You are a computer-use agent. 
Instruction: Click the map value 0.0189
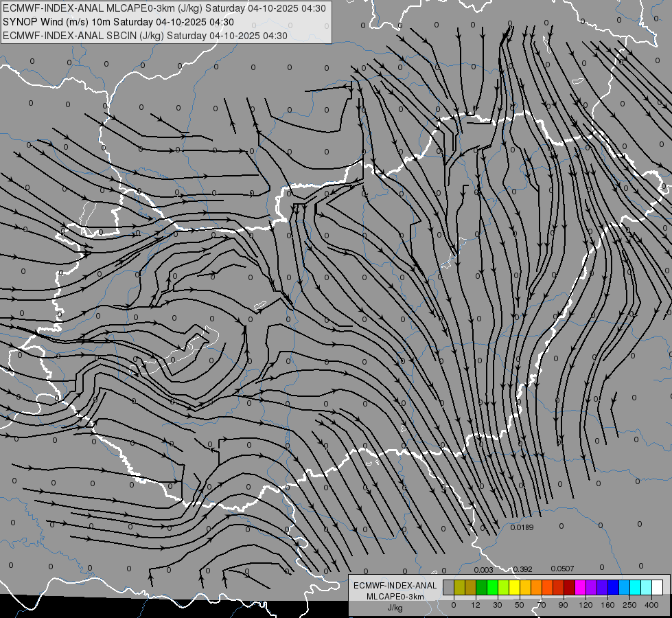point(522,527)
